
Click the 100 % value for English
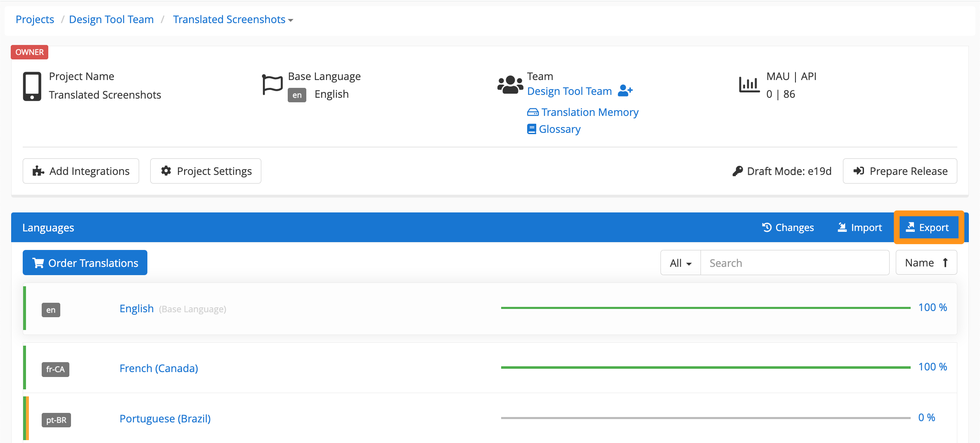point(933,308)
